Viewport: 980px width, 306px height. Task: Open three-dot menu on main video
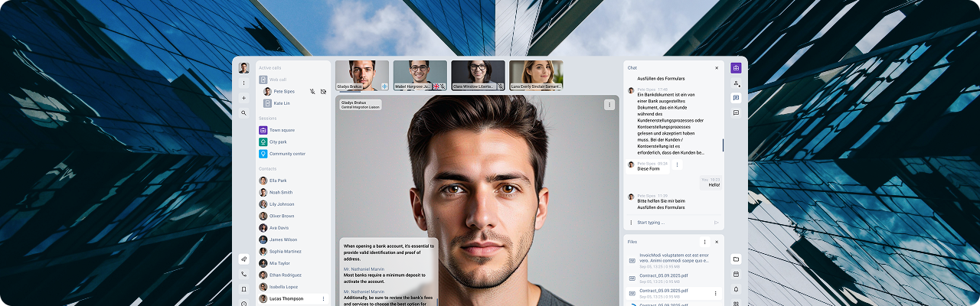pos(609,105)
